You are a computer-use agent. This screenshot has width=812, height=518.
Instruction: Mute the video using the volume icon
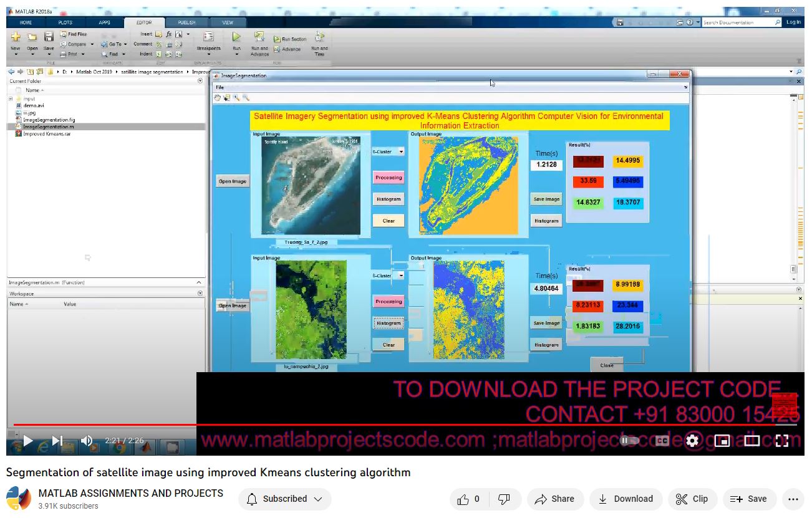click(x=87, y=441)
